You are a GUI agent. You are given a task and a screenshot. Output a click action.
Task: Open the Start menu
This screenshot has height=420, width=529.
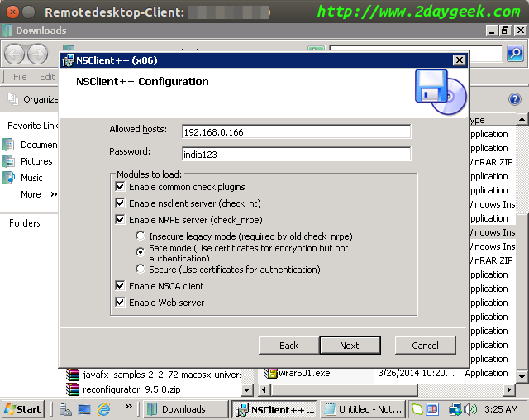[23, 409]
